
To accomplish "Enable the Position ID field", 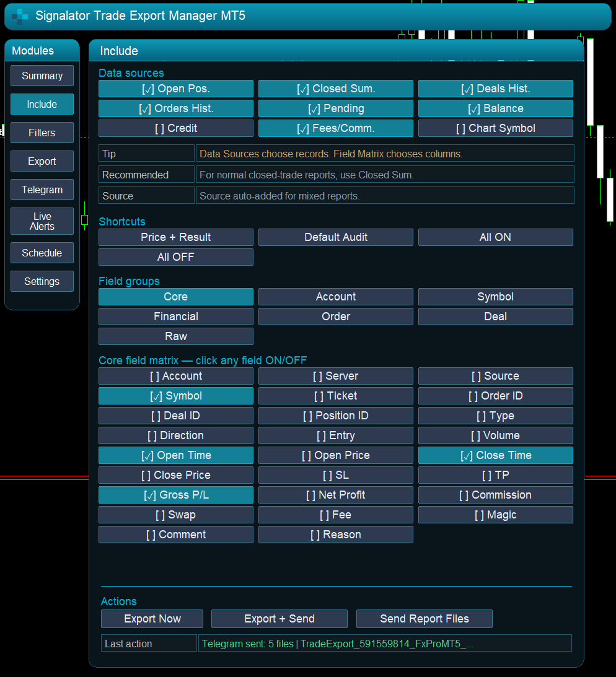I will click(x=336, y=416).
